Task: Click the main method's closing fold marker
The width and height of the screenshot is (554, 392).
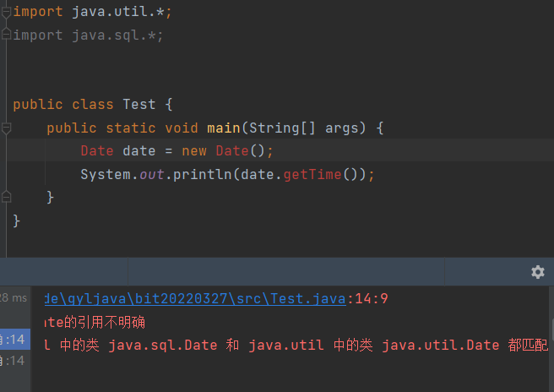Action: [x=6, y=197]
